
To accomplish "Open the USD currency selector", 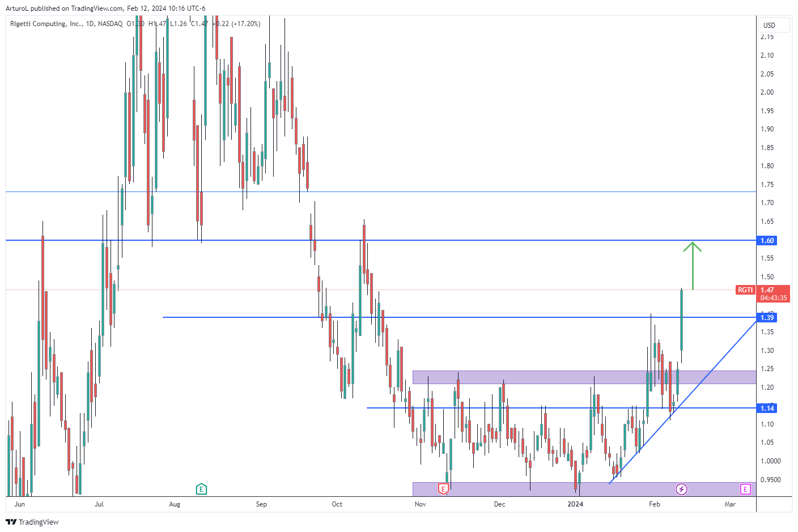I will click(774, 25).
